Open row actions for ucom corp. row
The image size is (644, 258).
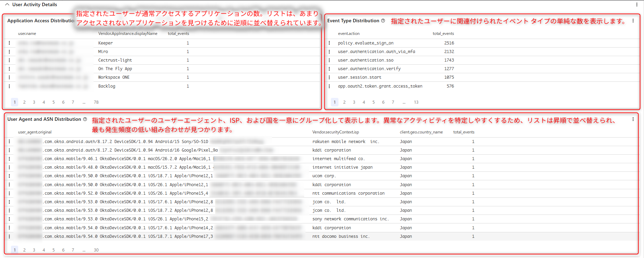click(9, 176)
